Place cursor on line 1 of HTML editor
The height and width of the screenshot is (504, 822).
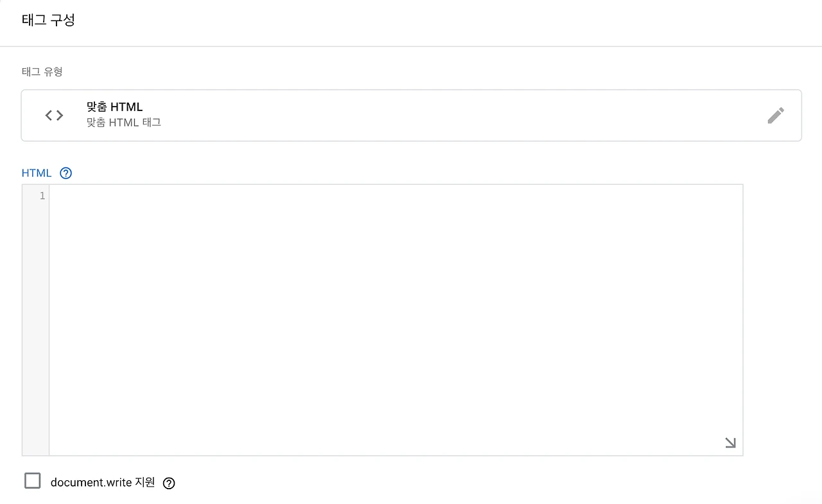[x=396, y=196]
